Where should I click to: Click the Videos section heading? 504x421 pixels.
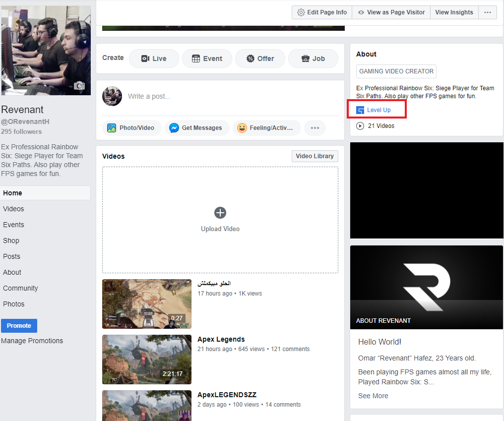point(114,157)
